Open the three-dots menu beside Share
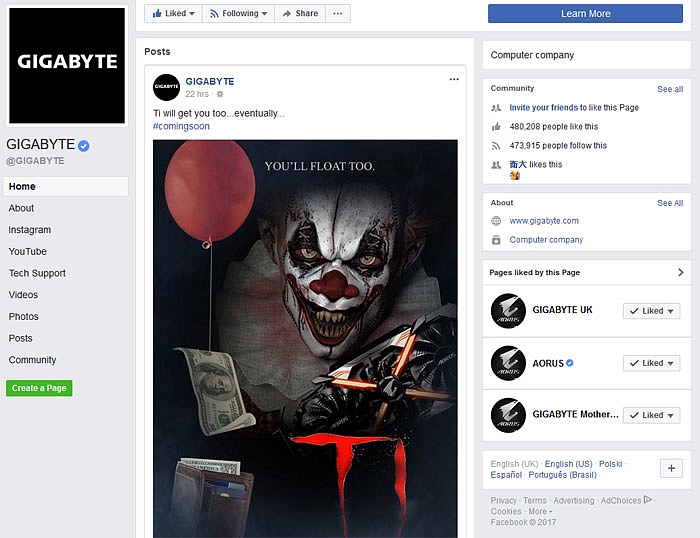This screenshot has width=700, height=538. point(338,14)
